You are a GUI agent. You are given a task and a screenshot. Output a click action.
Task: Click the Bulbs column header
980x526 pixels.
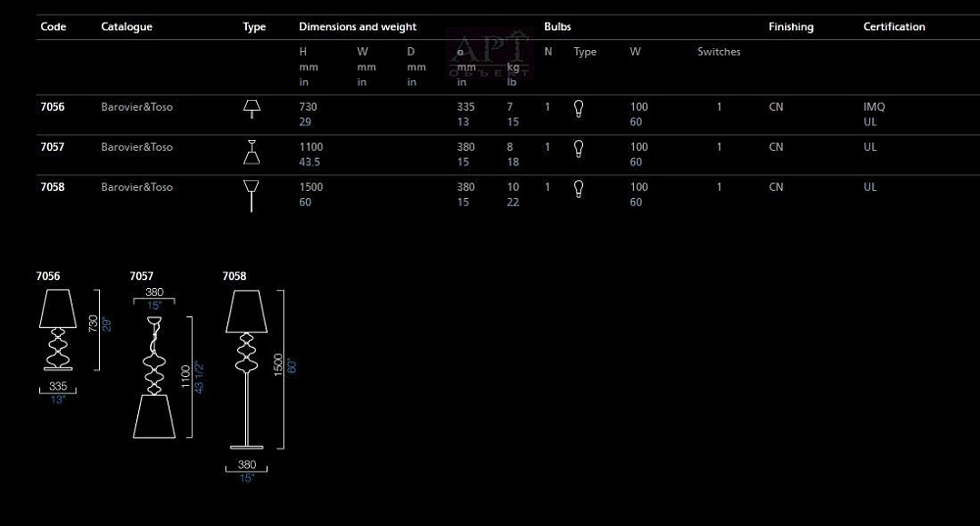(x=558, y=27)
